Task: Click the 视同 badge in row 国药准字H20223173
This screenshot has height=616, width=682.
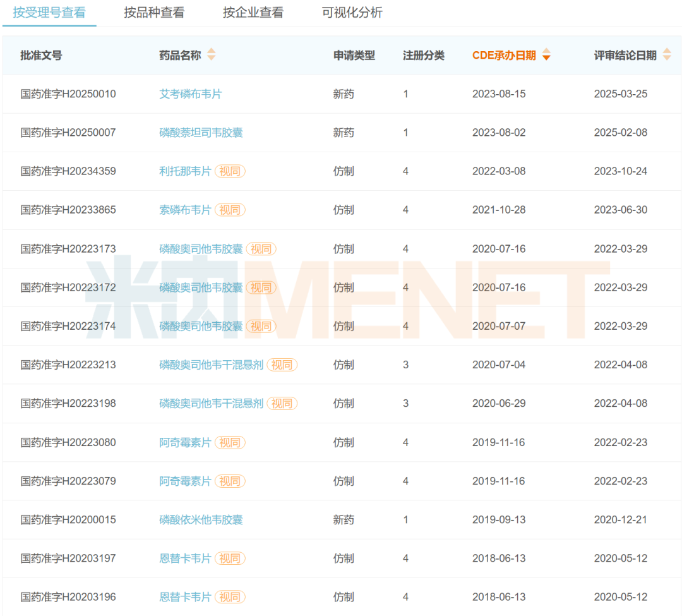Action: coord(261,249)
